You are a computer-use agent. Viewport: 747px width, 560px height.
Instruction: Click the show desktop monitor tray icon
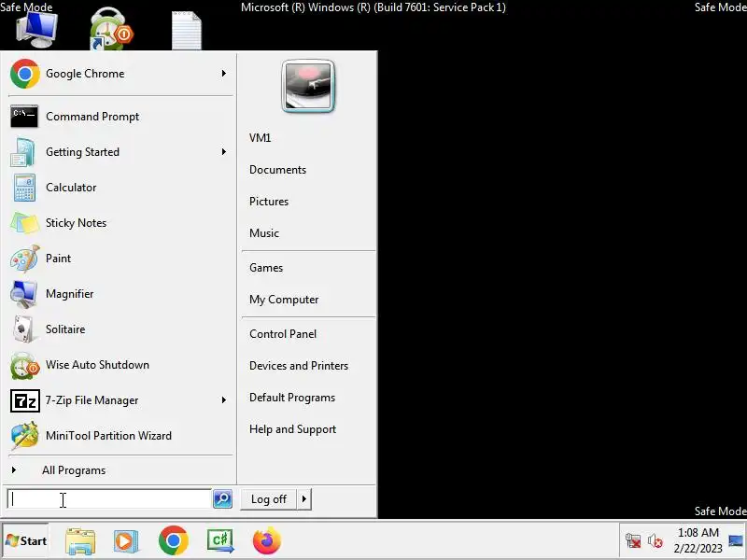point(736,541)
